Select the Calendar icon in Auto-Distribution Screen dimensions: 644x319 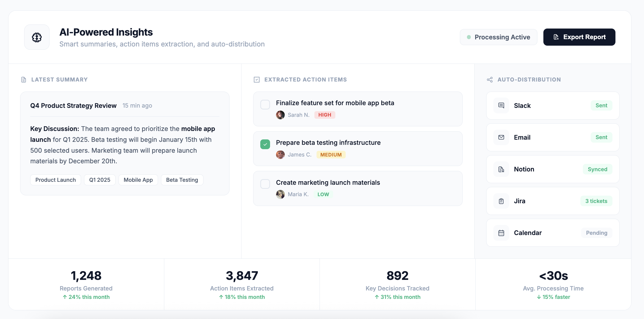(x=501, y=233)
